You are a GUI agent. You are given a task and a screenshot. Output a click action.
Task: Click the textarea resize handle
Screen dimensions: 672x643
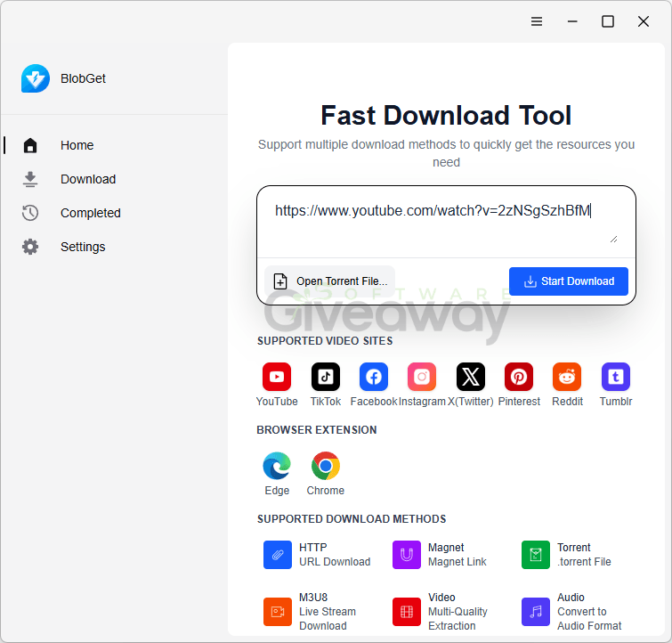[x=614, y=240]
